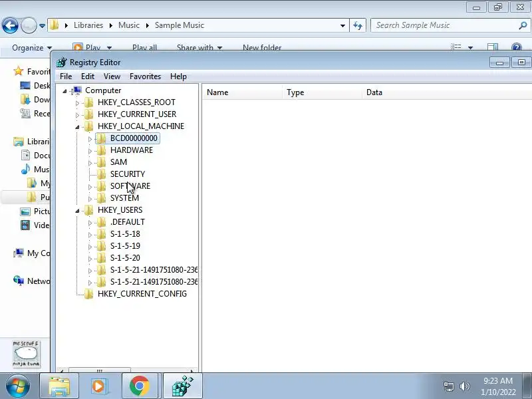The height and width of the screenshot is (399, 532).
Task: Click the Registry Editor title bar icon
Action: (62, 63)
